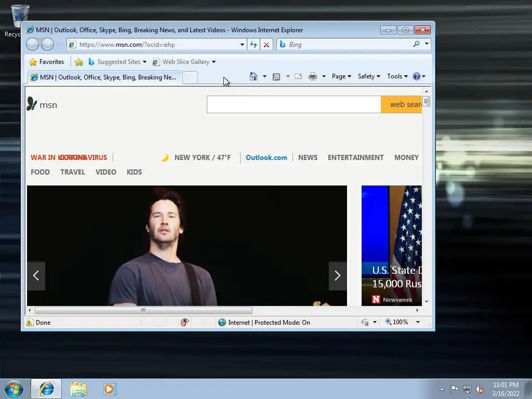
Task: Click the Back navigation button
Action: pyautogui.click(x=33, y=45)
